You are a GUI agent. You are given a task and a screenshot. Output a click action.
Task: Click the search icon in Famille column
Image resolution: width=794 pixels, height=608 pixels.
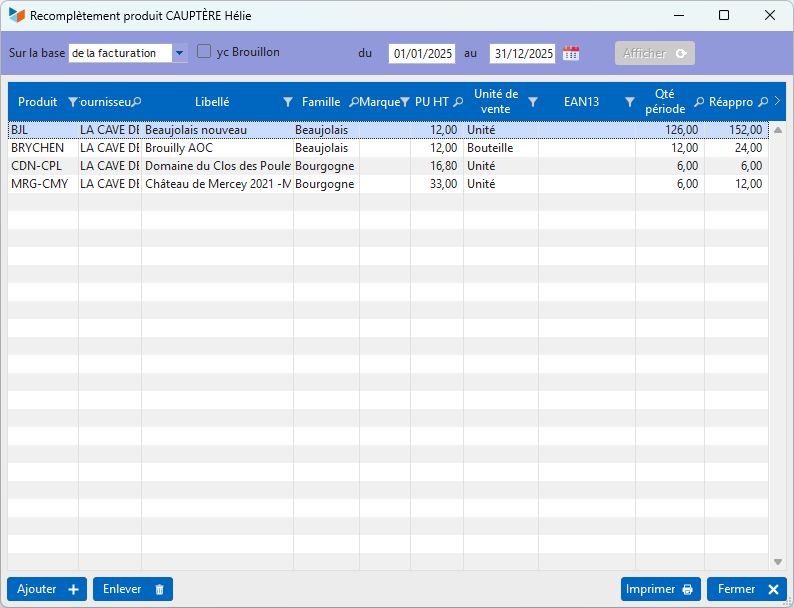pyautogui.click(x=353, y=102)
